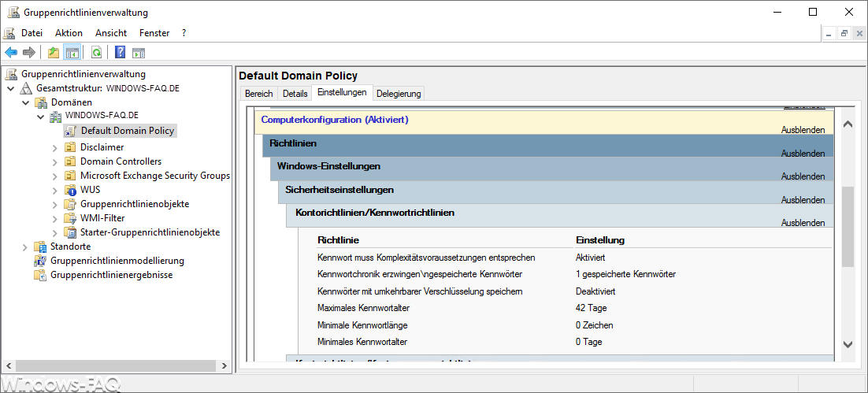The height and width of the screenshot is (393, 868).
Task: Switch to the Delegierung tab
Action: (x=399, y=94)
